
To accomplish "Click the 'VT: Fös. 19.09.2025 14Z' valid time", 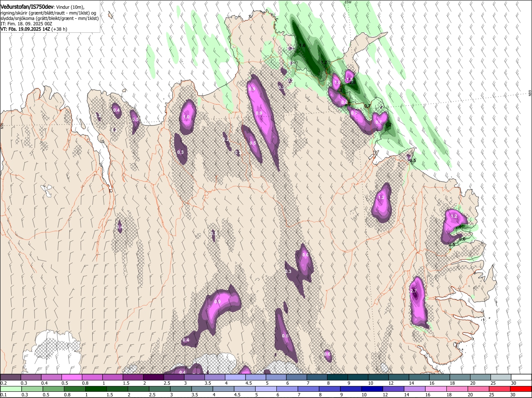I will click(25, 29).
